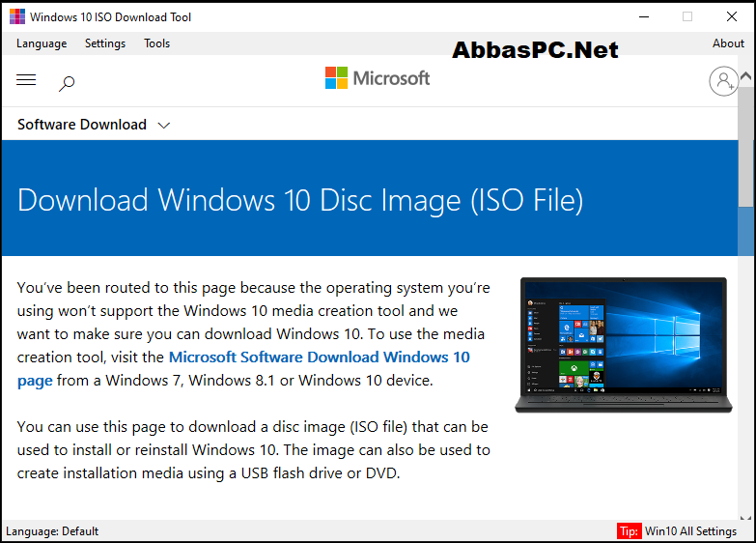This screenshot has width=756, height=543.
Task: Click the Download Windows 10 Disc Image heading
Action: click(300, 200)
